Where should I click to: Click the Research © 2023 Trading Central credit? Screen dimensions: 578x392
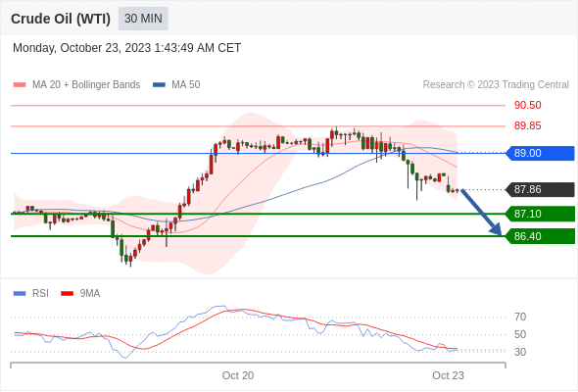point(496,85)
